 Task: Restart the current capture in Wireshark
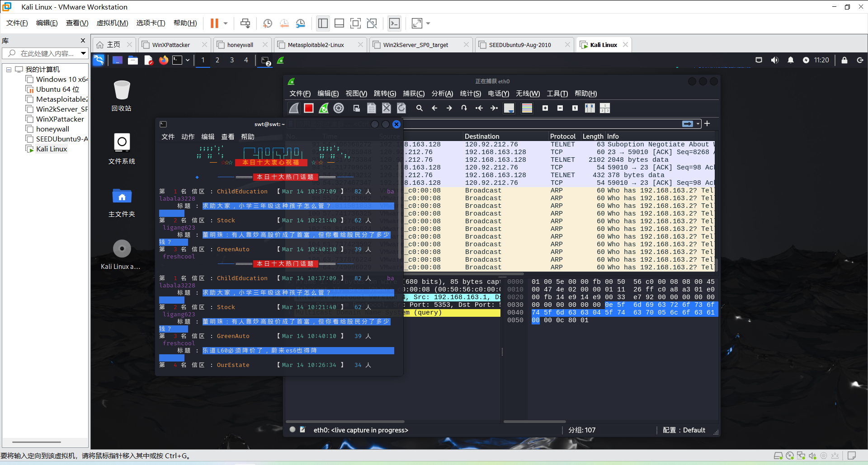[324, 108]
